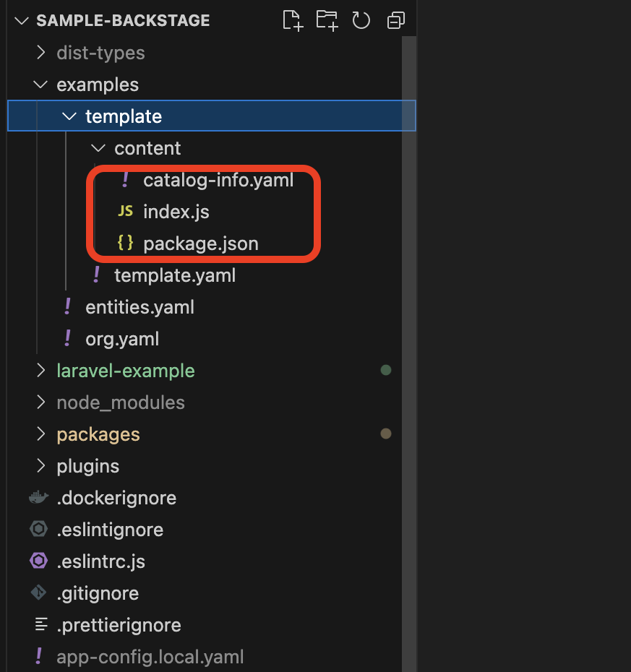Click the ESLint icon beside .eslintrc.js
Viewport: 631px width, 672px height.
[x=38, y=561]
